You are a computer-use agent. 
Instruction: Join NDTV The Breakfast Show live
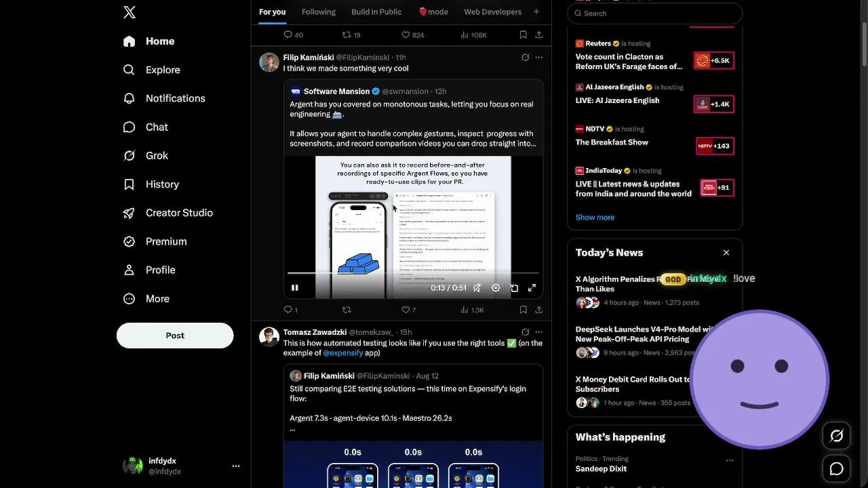[715, 146]
